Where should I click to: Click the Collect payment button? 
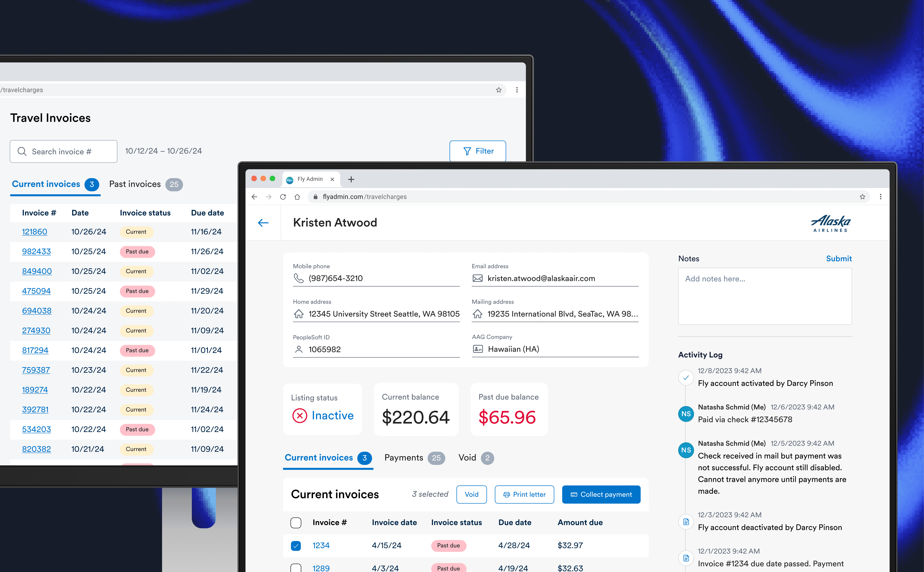click(601, 494)
